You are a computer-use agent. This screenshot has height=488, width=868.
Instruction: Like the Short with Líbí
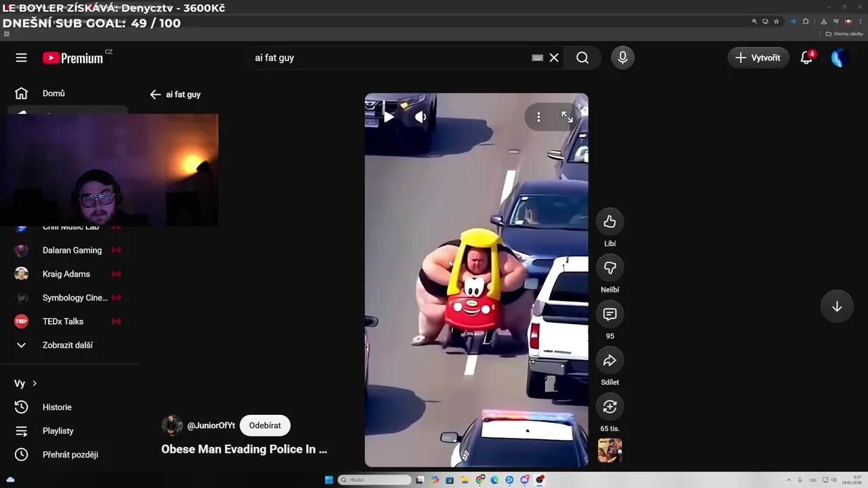pos(610,222)
